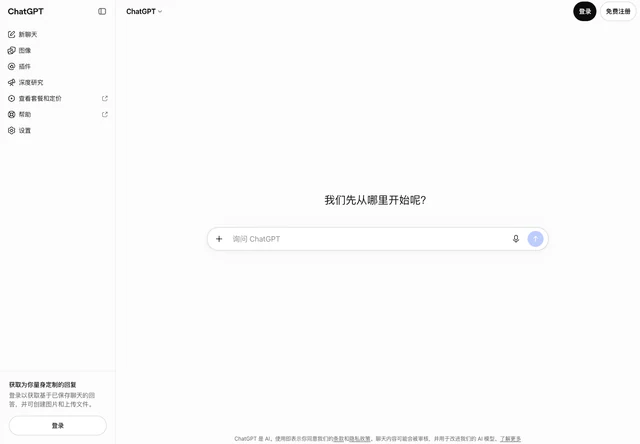The width and height of the screenshot is (640, 444).
Task: Click the heading 我们先从哪里开始呢?
Action: point(375,200)
